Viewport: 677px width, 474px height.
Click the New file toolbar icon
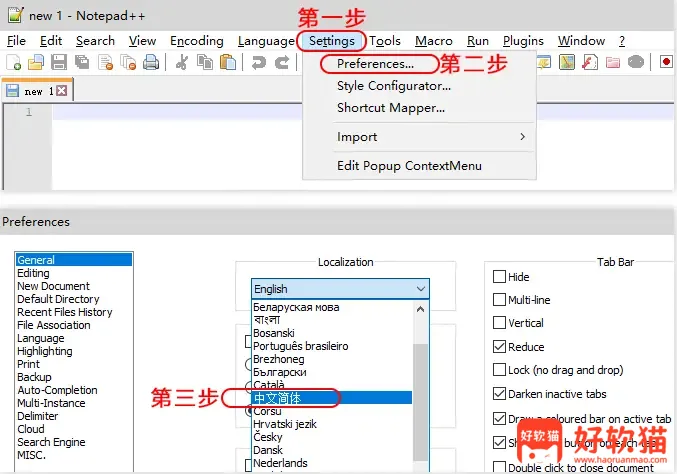tap(14, 62)
